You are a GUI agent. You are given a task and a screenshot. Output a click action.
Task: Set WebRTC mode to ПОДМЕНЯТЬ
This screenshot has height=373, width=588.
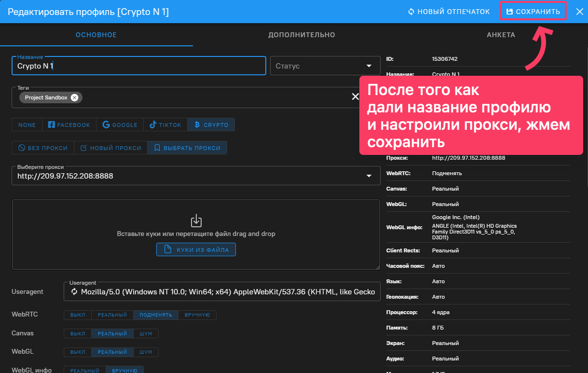(155, 315)
